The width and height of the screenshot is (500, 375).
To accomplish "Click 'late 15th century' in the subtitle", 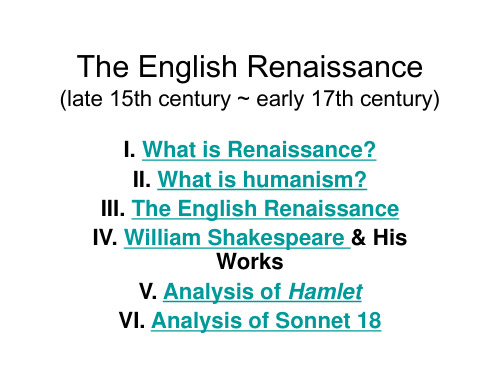I will pyautogui.click(x=145, y=99).
